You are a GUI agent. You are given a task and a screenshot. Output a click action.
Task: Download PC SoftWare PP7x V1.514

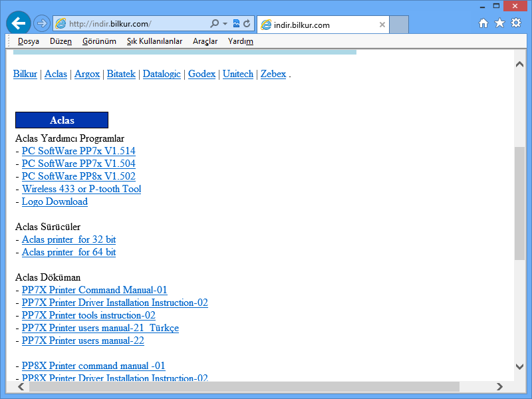click(x=78, y=151)
